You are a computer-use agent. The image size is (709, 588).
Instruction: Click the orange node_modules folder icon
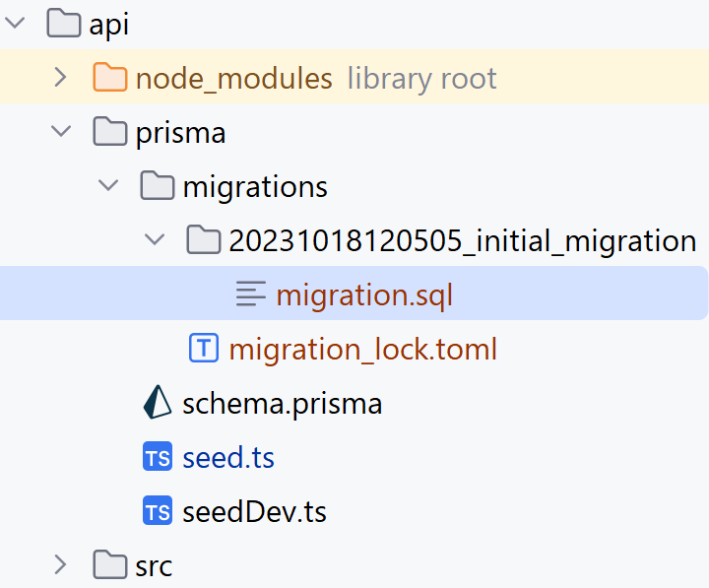click(x=110, y=78)
